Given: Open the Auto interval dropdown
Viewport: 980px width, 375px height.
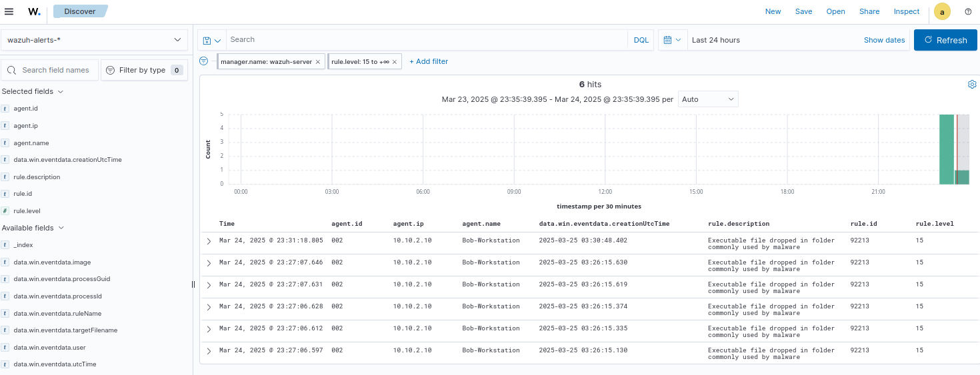Looking at the screenshot, I should (708, 99).
